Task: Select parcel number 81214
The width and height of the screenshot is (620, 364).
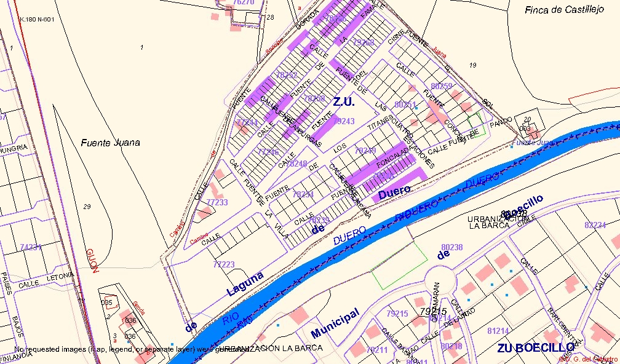Action: (498, 331)
